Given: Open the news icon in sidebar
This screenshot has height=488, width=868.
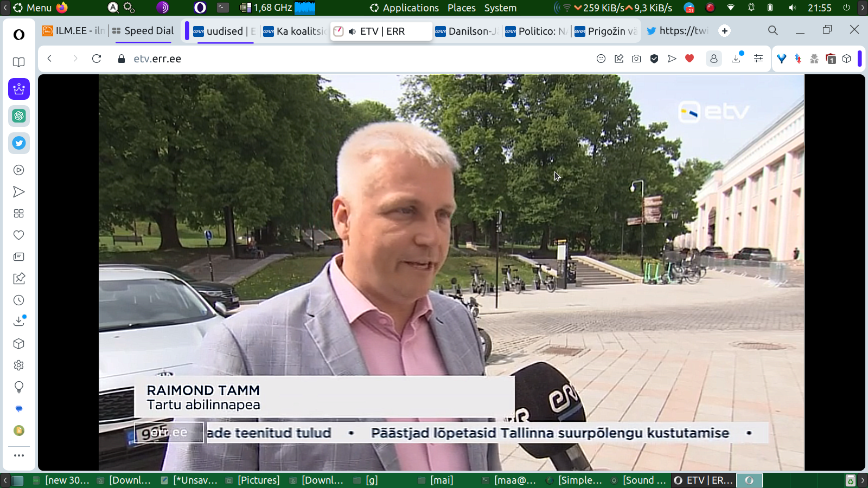Looking at the screenshot, I should pos(19,257).
